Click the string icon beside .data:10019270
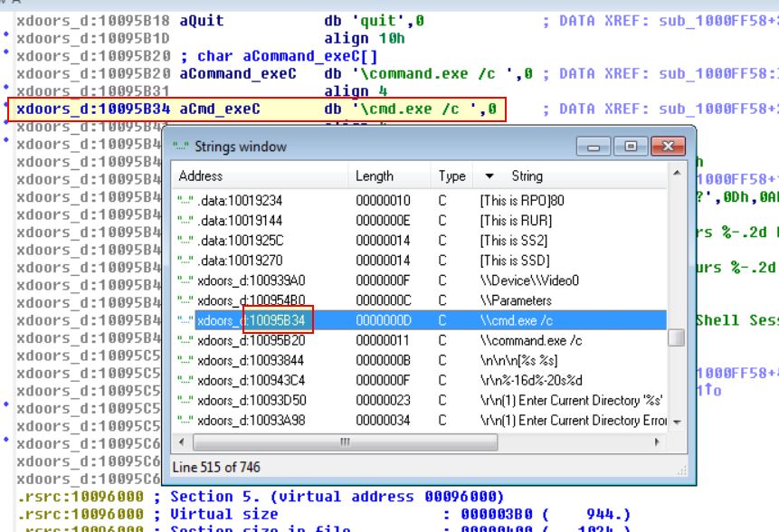 pos(185,261)
